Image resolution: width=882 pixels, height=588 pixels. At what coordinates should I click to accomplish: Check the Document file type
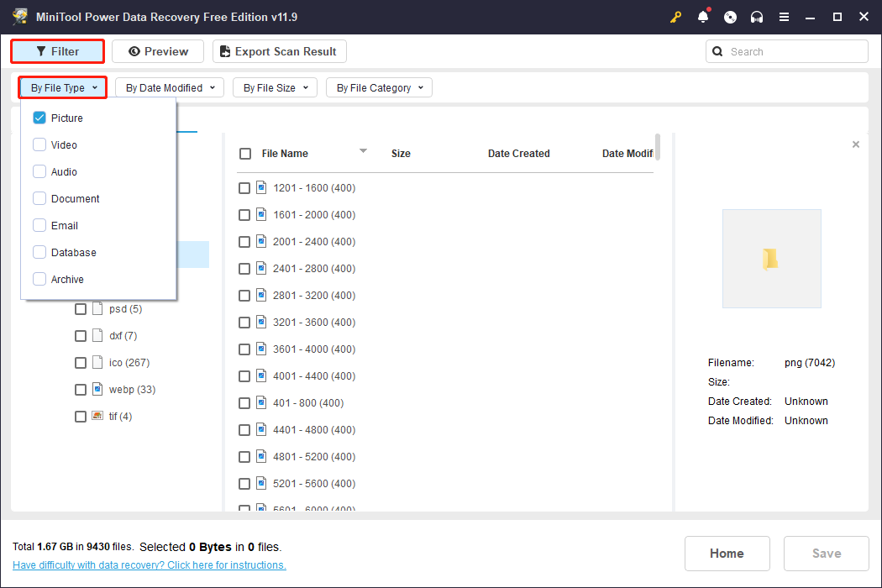[39, 198]
